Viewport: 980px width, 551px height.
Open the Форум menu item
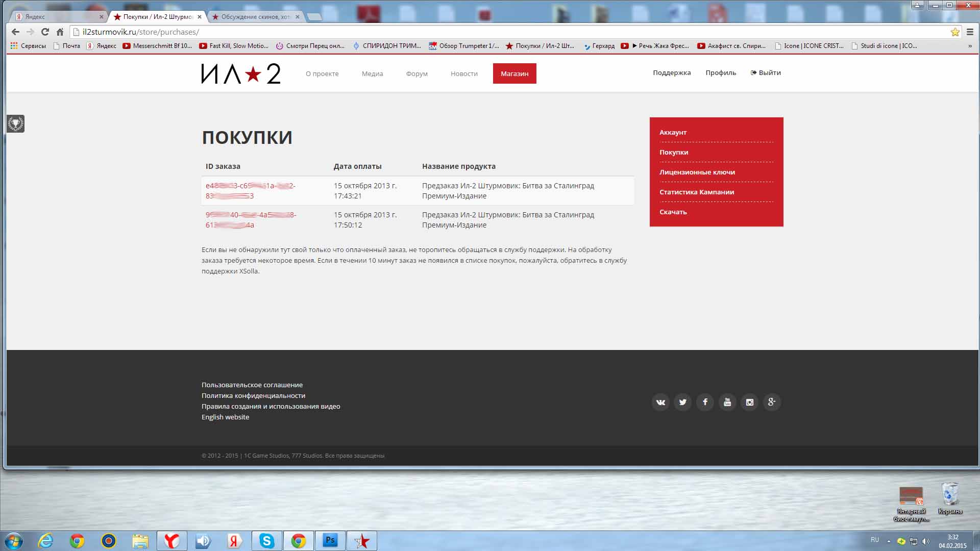tap(416, 73)
